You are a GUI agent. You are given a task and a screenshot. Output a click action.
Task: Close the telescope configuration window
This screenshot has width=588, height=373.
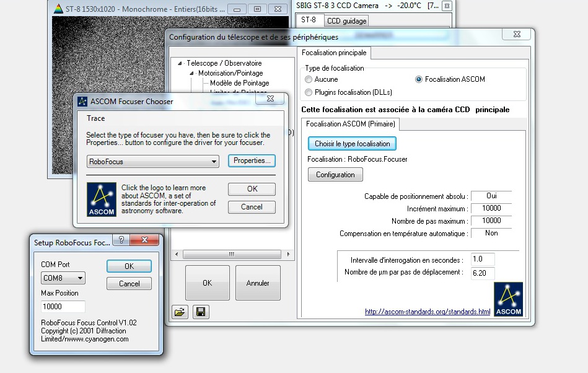pyautogui.click(x=517, y=34)
